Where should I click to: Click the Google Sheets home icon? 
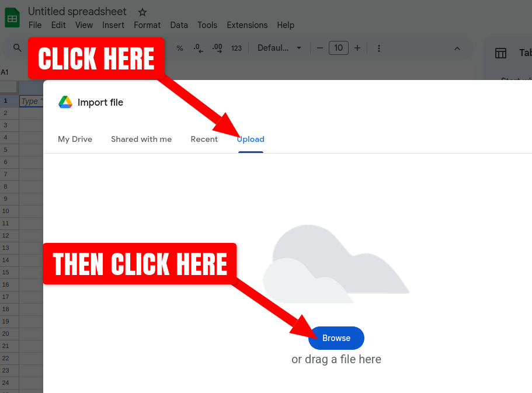click(x=12, y=17)
